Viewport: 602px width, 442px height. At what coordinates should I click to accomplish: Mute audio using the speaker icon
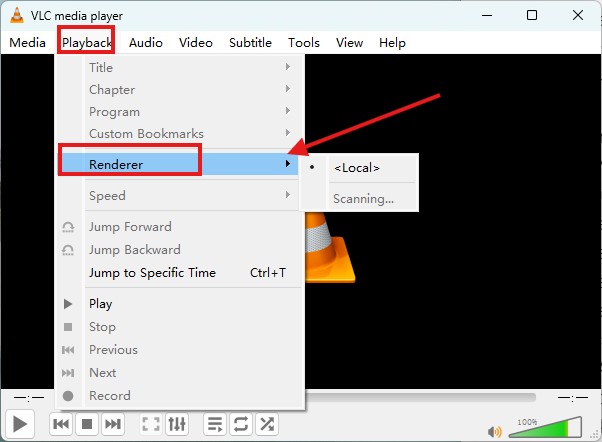[x=494, y=432]
